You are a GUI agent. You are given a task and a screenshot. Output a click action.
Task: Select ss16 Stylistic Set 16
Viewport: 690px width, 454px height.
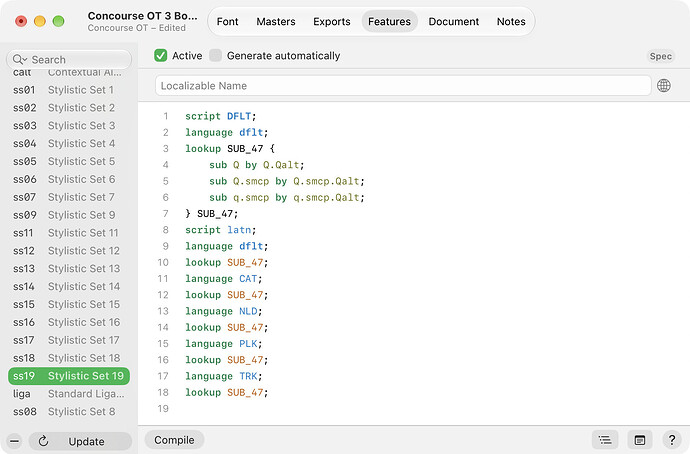tap(69, 322)
